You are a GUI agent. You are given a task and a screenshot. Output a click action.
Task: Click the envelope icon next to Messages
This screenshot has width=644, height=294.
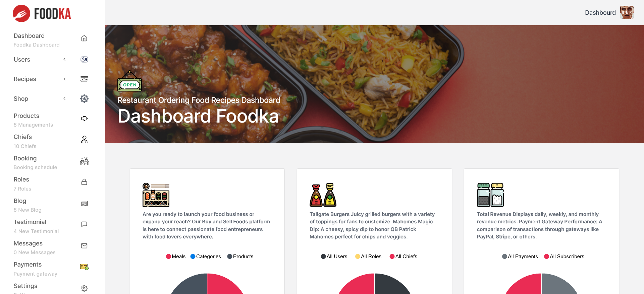(84, 246)
